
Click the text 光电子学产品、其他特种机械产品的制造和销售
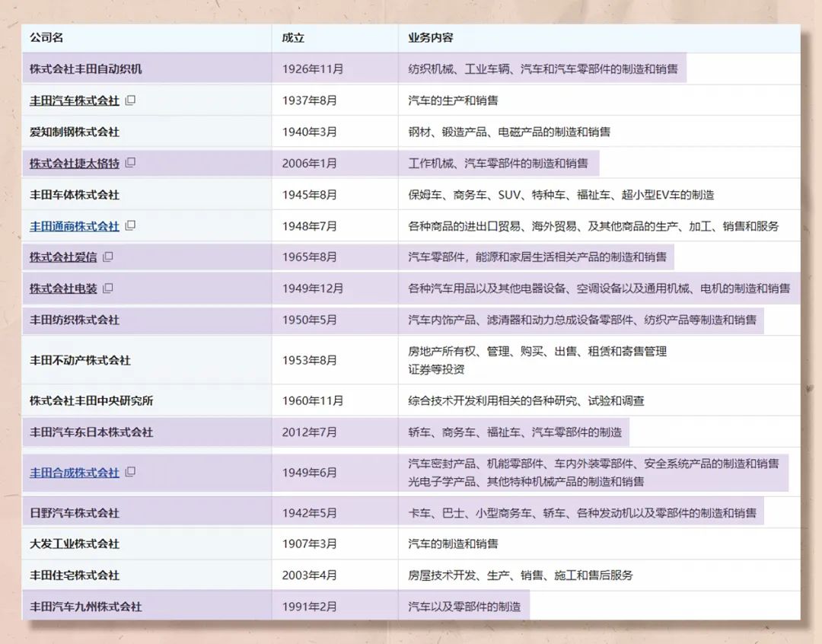pos(527,481)
